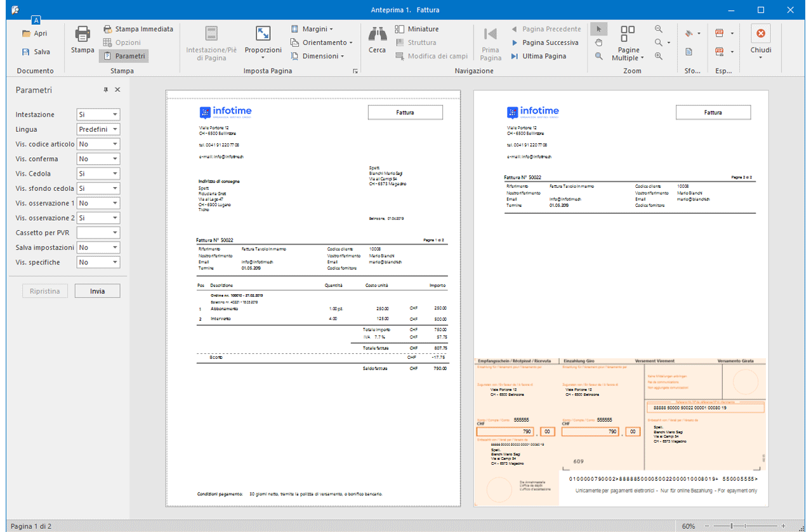The width and height of the screenshot is (811, 532).
Task: Click the Salva disk icon
Action: coord(26,52)
